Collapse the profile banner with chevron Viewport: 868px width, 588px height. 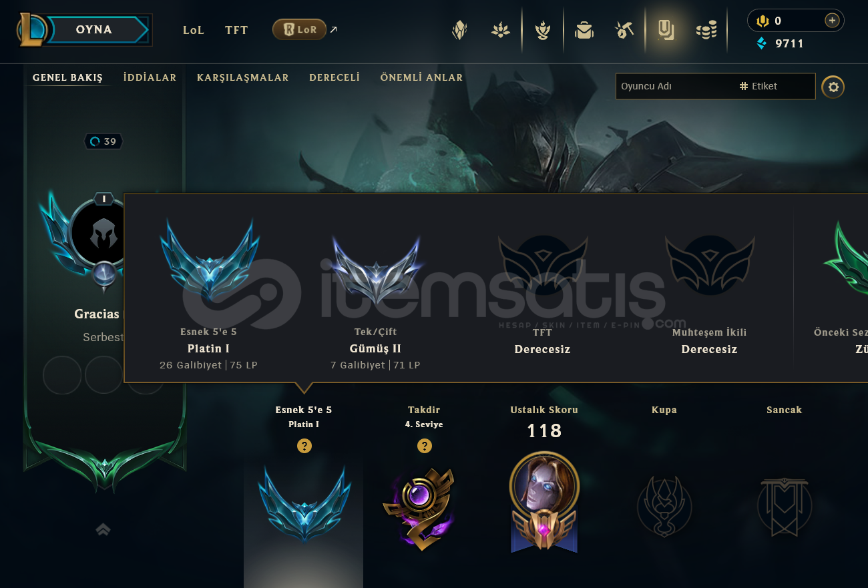[x=103, y=529]
